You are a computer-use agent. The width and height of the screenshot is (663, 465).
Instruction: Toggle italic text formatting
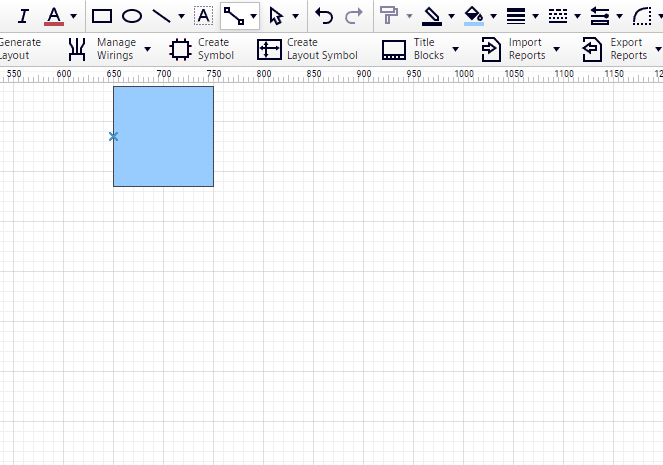[23, 16]
